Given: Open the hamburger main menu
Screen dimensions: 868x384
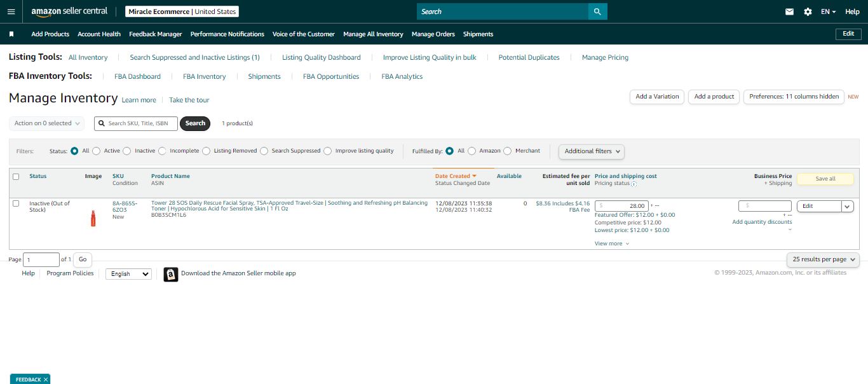Looking at the screenshot, I should pyautogui.click(x=11, y=11).
